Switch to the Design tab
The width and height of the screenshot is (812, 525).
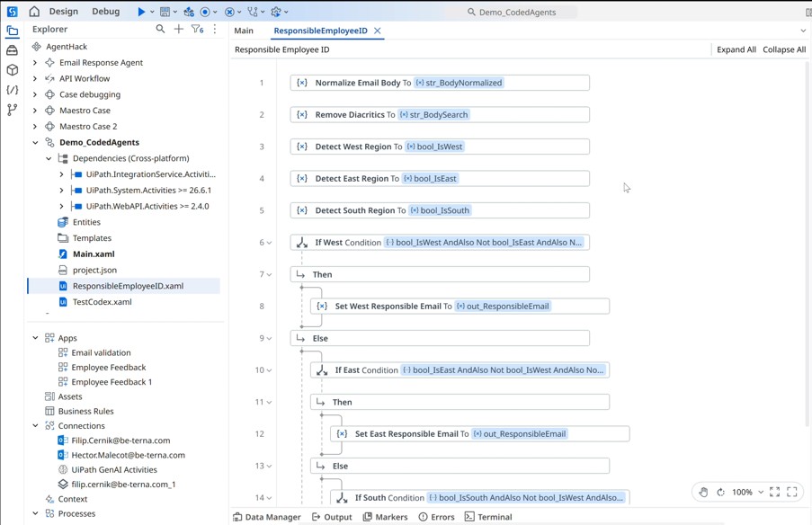64,12
